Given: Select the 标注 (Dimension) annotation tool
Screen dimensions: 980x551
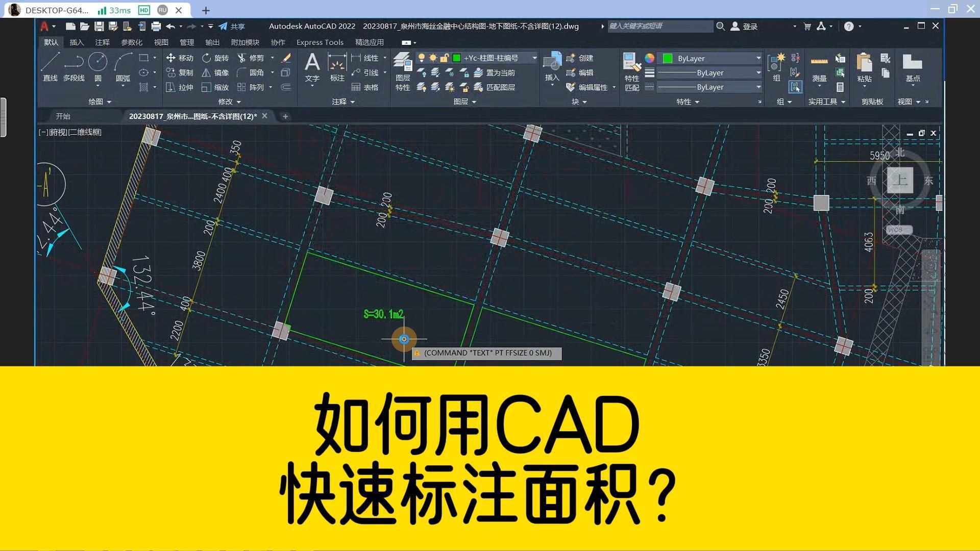Looking at the screenshot, I should [x=337, y=66].
